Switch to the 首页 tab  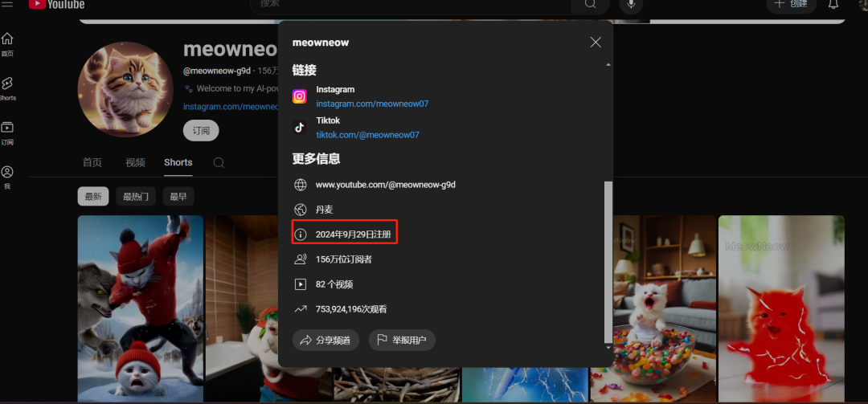pyautogui.click(x=92, y=162)
